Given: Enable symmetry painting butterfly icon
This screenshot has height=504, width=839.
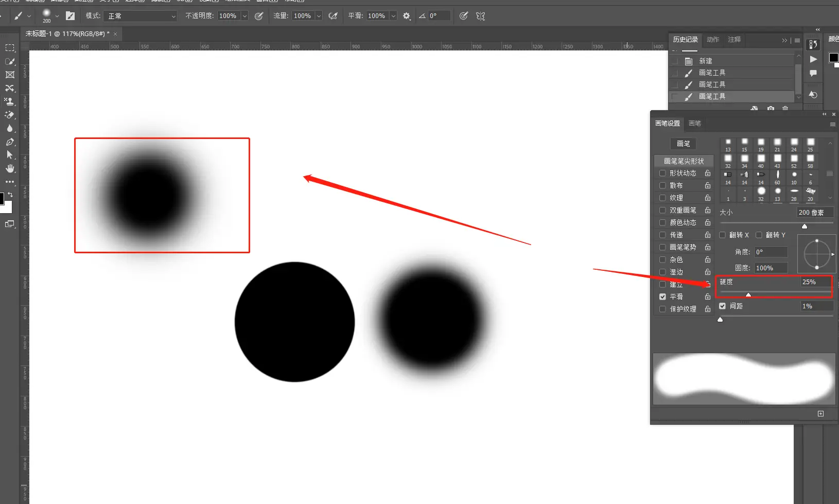Looking at the screenshot, I should (x=480, y=16).
